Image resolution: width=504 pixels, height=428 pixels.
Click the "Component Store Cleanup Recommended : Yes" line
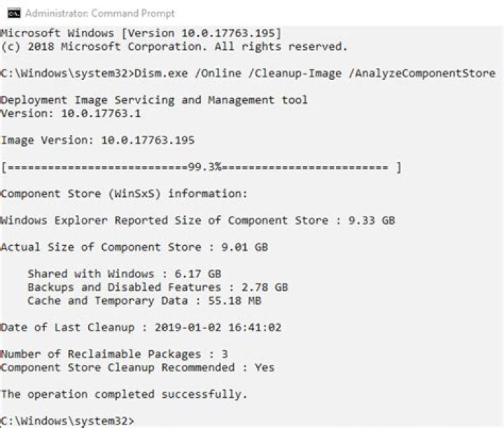point(137,367)
